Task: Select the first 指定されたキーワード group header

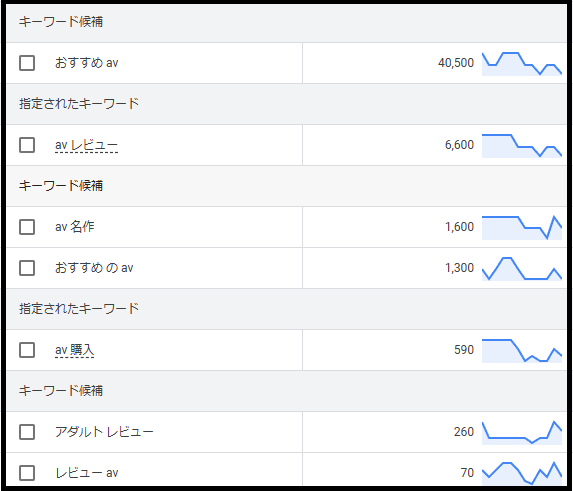Action: 286,104
